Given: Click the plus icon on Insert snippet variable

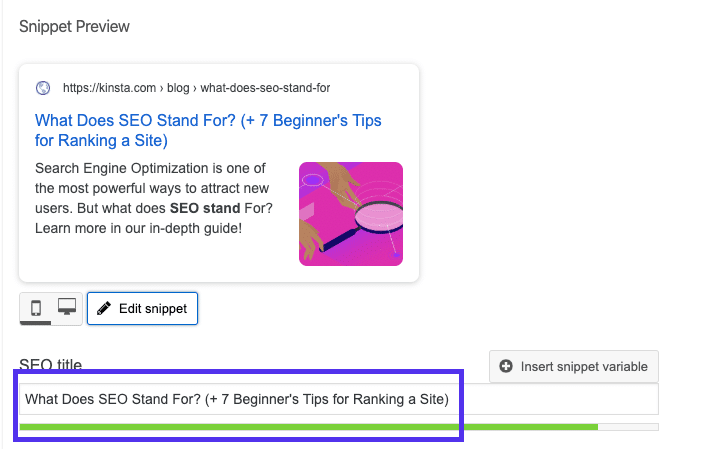Looking at the screenshot, I should point(505,366).
